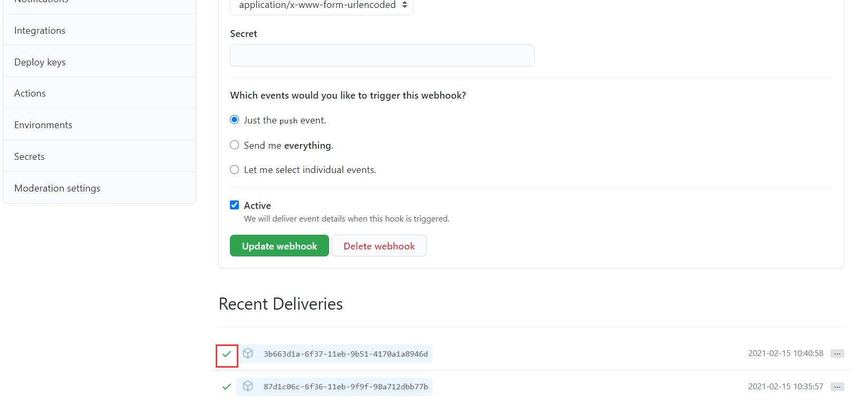This screenshot has width=868, height=403.
Task: Open content type dropdown
Action: point(322,5)
